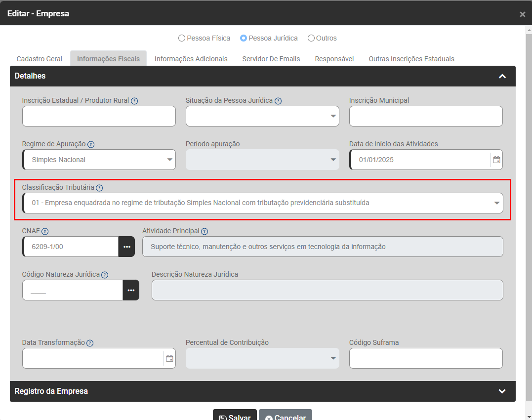Click help icon beside Atividade Principal
The image size is (532, 420).
(205, 231)
